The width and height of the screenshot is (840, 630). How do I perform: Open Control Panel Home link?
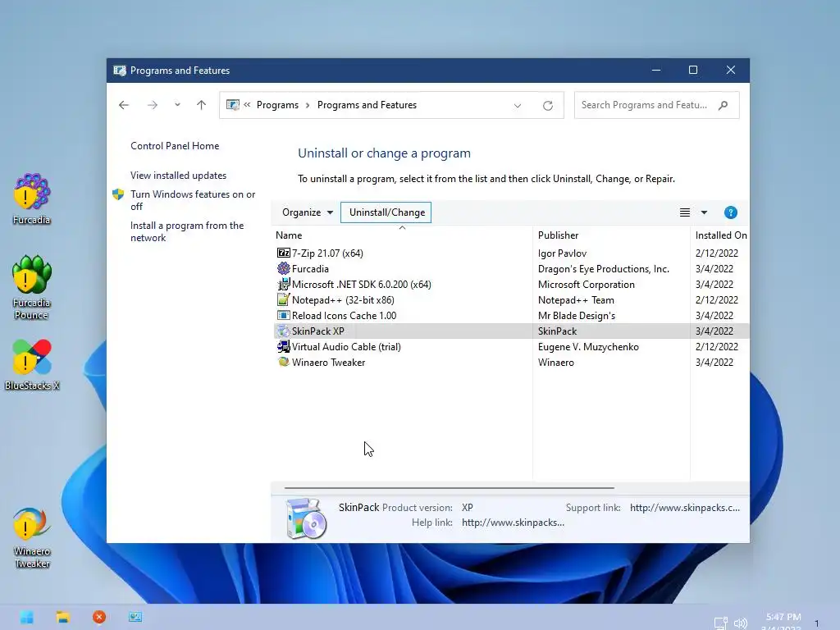(x=175, y=146)
